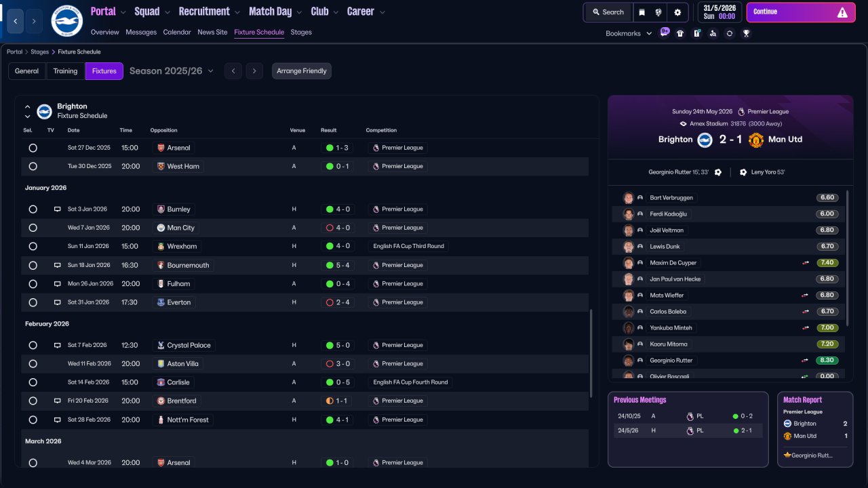
Task: Click the Continue button
Action: tap(801, 12)
